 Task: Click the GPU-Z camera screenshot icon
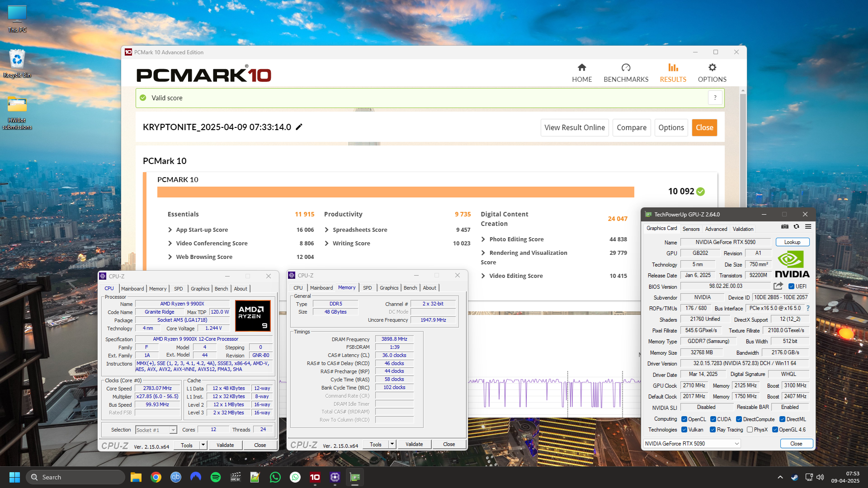pyautogui.click(x=785, y=227)
